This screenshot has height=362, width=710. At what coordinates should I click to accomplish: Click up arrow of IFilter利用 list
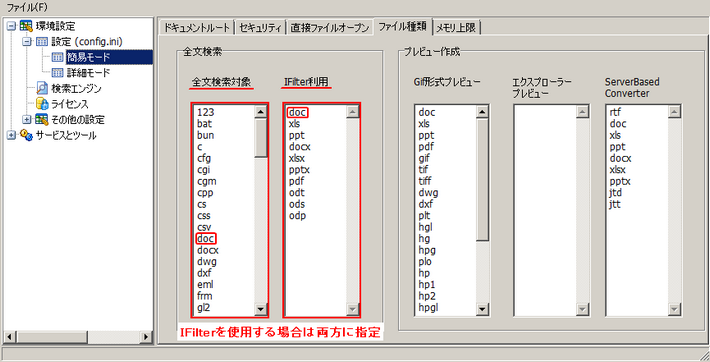[352, 112]
